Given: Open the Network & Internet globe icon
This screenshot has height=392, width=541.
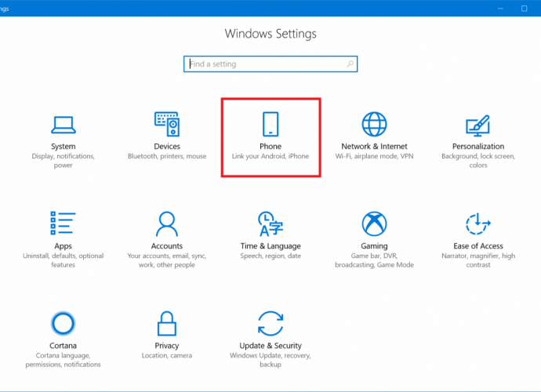Looking at the screenshot, I should click(374, 124).
